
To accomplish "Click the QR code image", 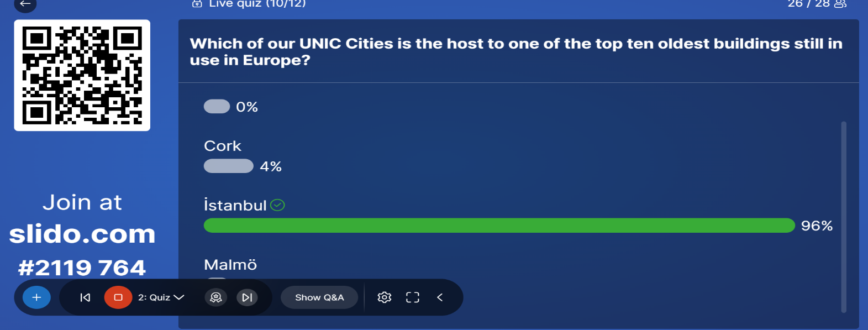I will (82, 76).
